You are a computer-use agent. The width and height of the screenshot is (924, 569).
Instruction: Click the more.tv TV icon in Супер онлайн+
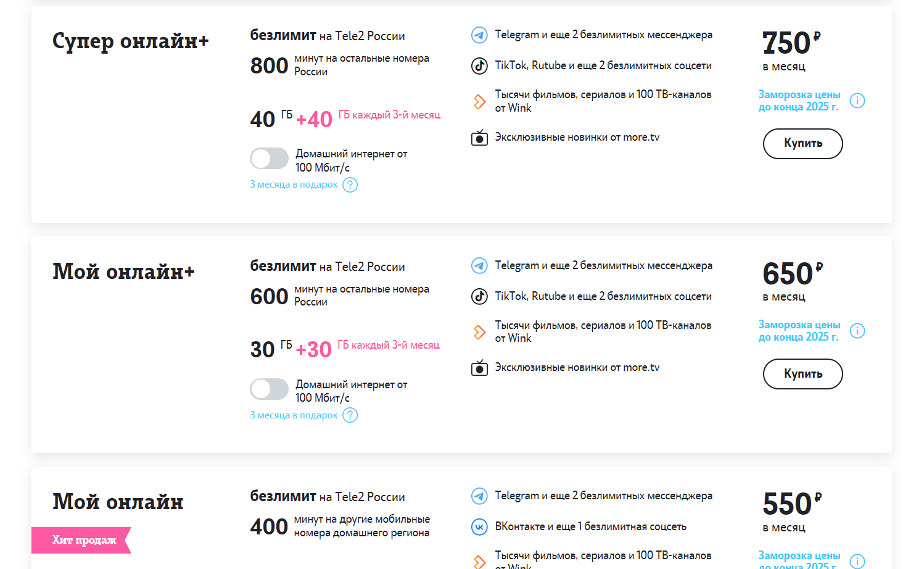coord(479,137)
